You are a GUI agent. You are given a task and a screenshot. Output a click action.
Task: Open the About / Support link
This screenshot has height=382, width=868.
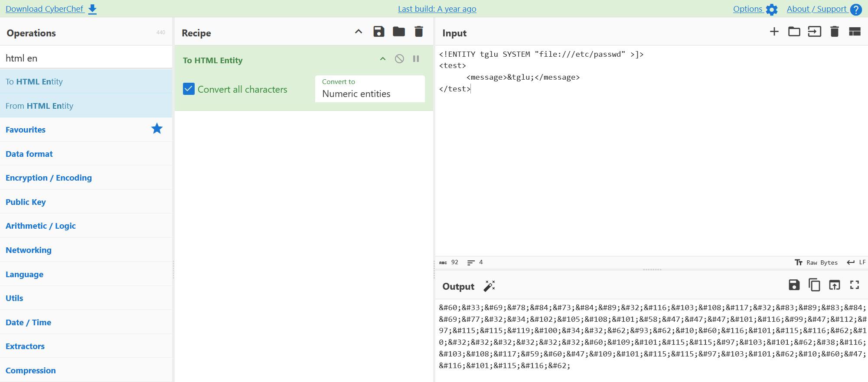tap(816, 9)
